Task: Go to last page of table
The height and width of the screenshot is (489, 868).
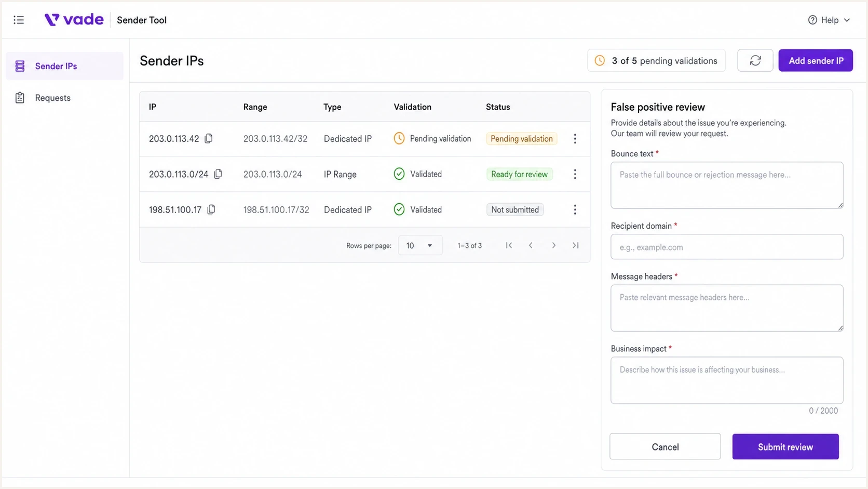Action: [x=575, y=245]
